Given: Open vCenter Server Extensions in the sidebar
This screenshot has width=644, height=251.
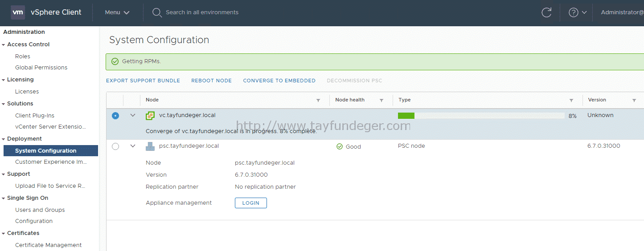Looking at the screenshot, I should pos(51,127).
